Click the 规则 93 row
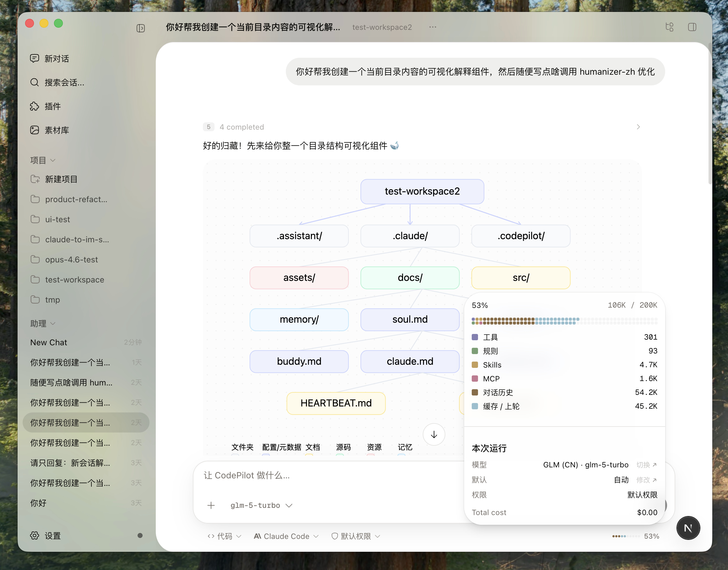 click(x=564, y=351)
